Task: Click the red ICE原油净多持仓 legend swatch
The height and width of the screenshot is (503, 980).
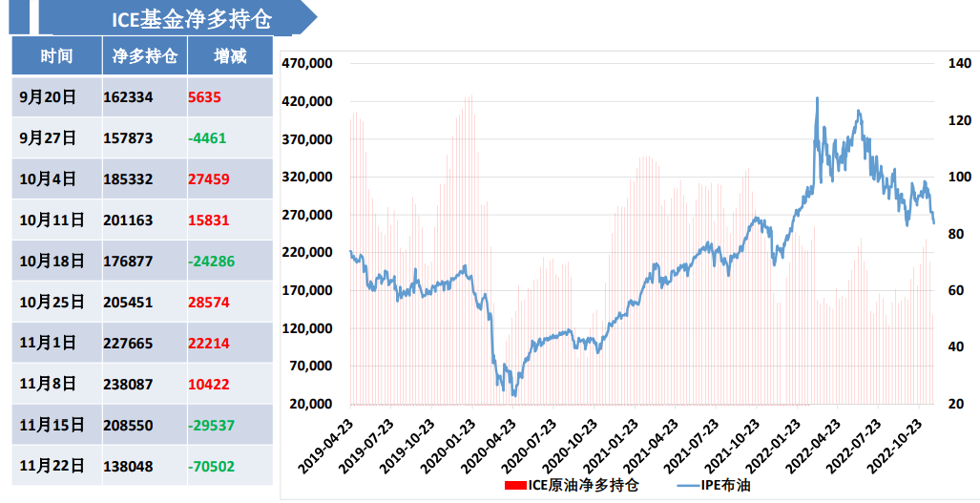Action: pos(514,486)
